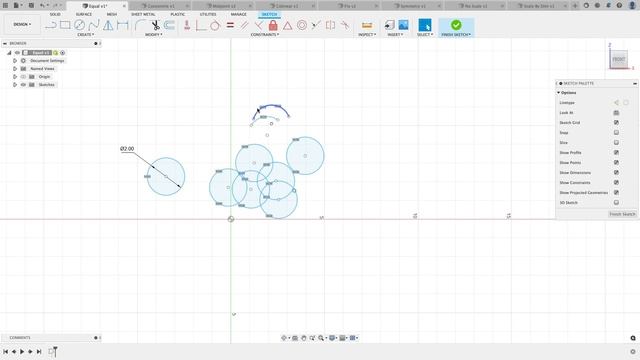Select the Sketch Dimension tool
The width and height of the screenshot is (640, 360).
(122, 25)
